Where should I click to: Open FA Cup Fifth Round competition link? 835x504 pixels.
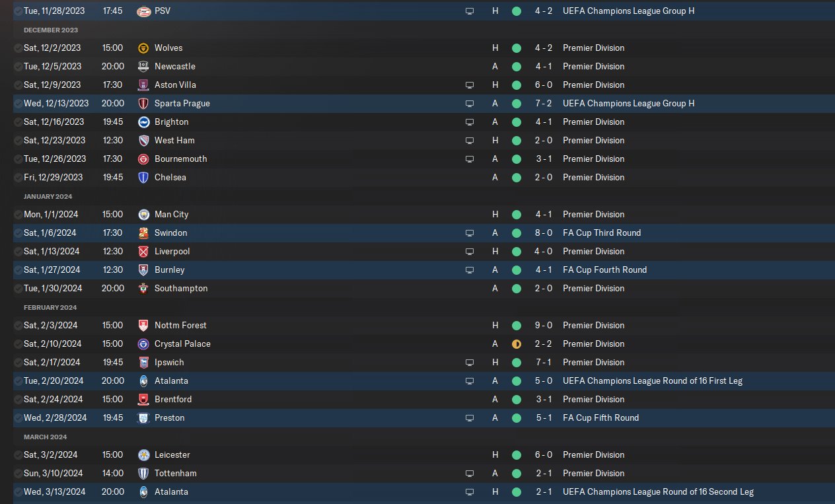click(600, 418)
